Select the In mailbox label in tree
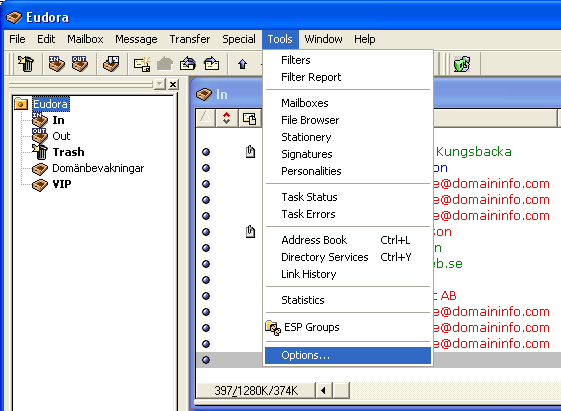561x411 pixels. pyautogui.click(x=59, y=120)
